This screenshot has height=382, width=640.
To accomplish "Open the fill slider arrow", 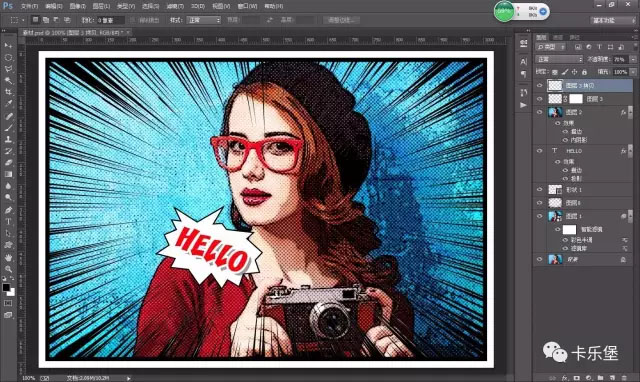I will 633,72.
